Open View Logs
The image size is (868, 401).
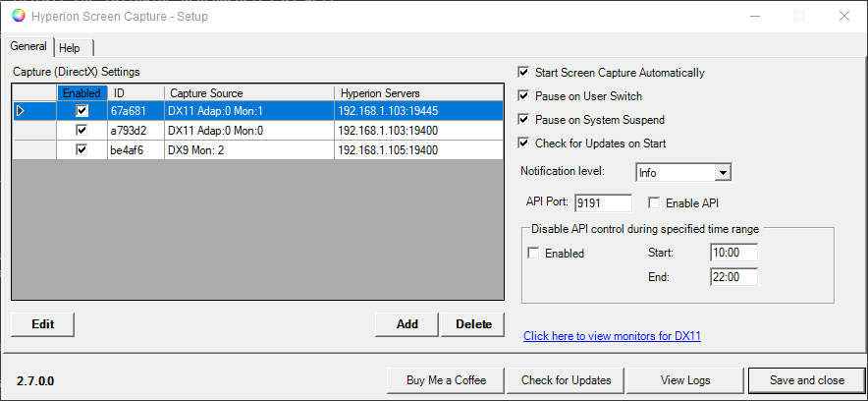pos(685,380)
